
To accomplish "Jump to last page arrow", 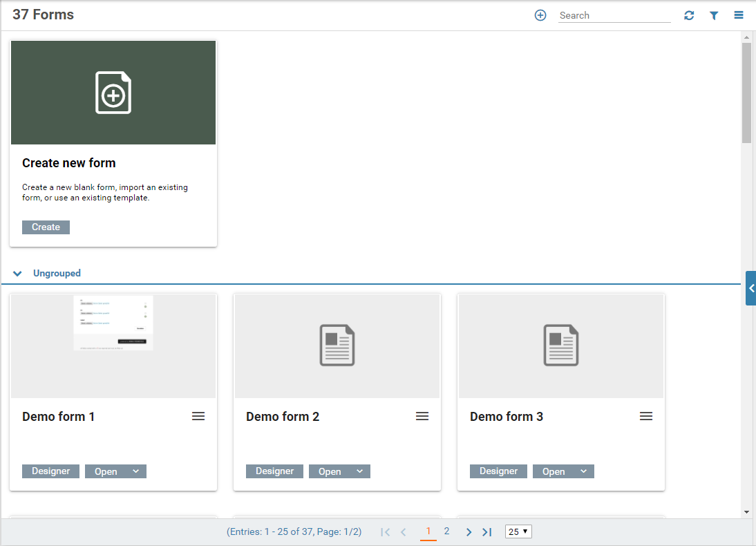I will (487, 532).
